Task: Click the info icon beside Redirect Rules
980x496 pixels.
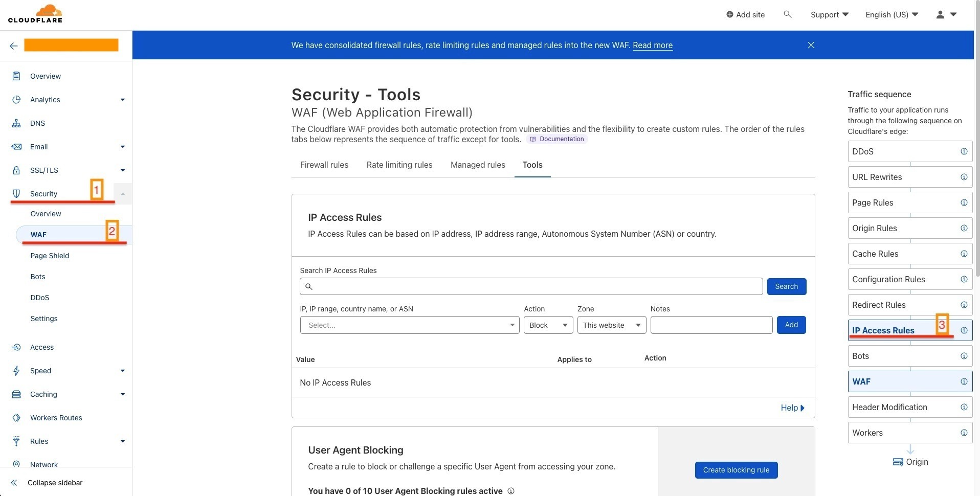Action: [x=964, y=305]
